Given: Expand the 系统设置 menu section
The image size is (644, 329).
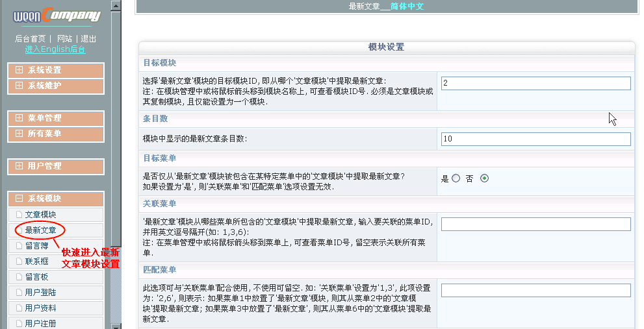Looking at the screenshot, I should (x=56, y=70).
